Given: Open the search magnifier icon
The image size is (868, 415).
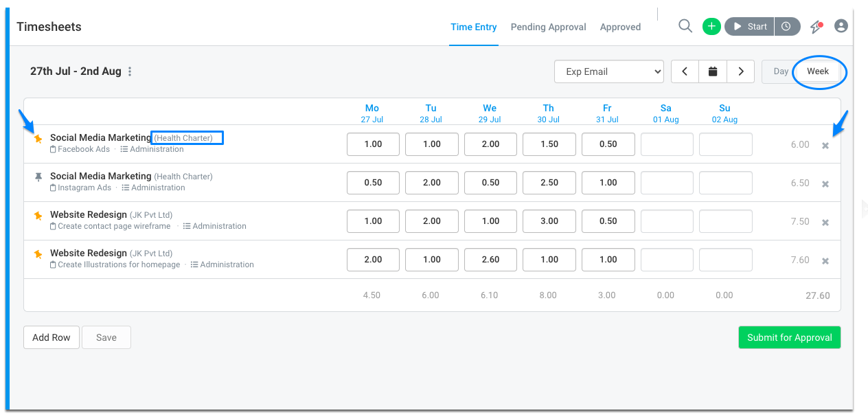Looking at the screenshot, I should pos(685,26).
